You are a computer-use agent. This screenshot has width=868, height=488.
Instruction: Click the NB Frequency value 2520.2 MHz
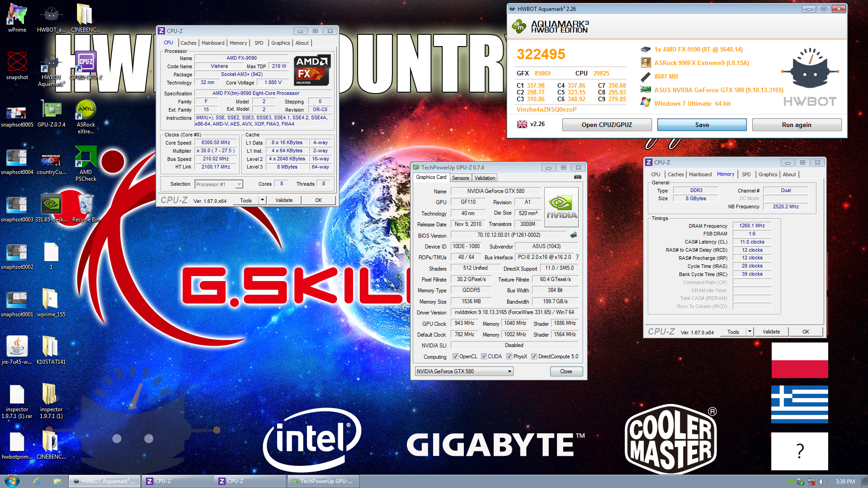tap(786, 206)
